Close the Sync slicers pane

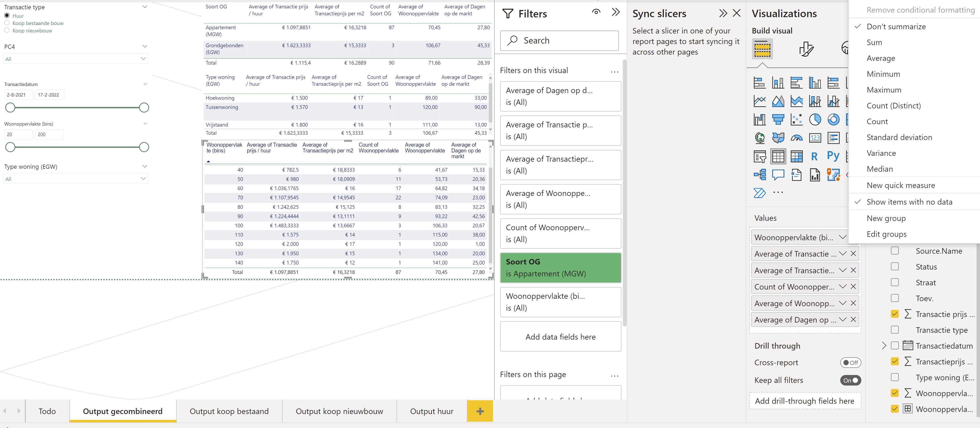pyautogui.click(x=737, y=13)
